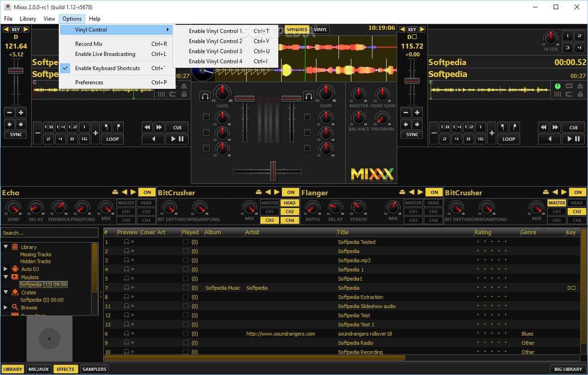Toggle the MIC/AUX section

tap(39, 369)
